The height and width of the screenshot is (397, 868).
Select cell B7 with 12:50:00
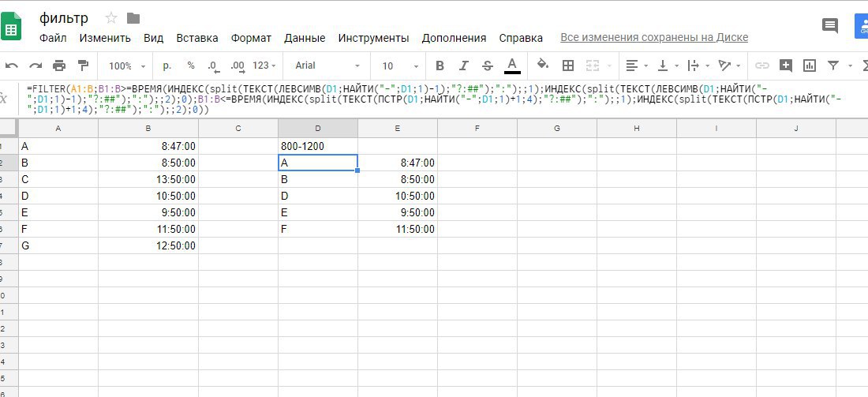coord(148,245)
